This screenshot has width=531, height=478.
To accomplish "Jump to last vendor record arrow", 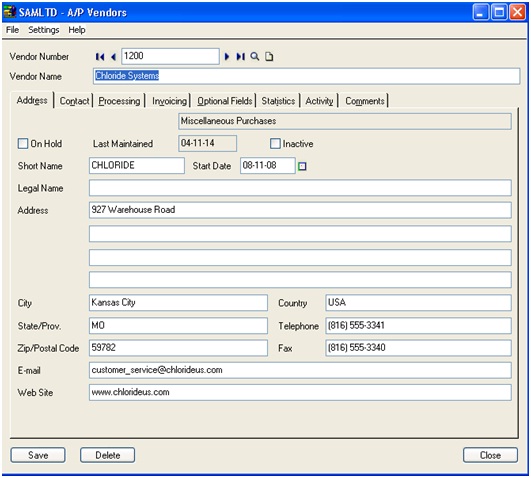I will pos(240,57).
